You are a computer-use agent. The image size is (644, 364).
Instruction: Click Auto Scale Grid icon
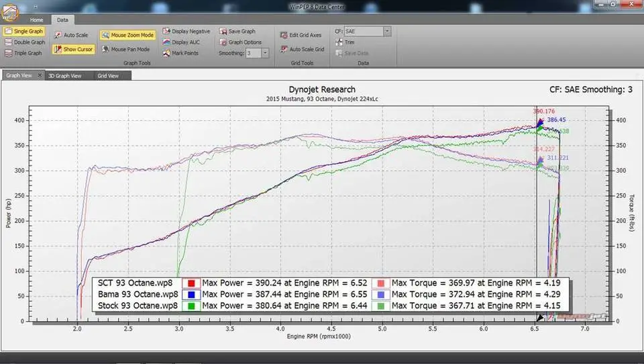coord(284,49)
